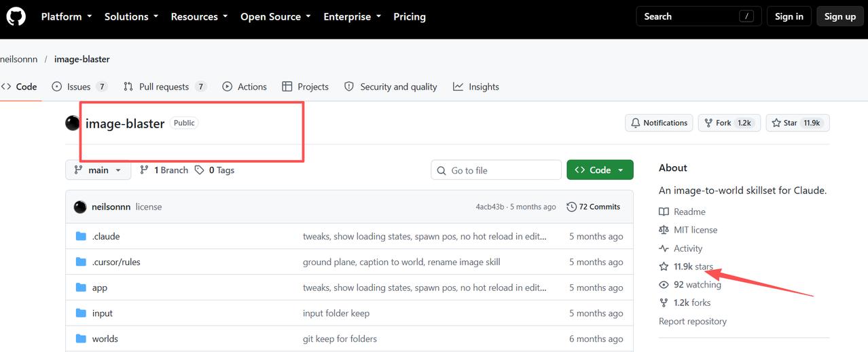Open neilsonnn author link in commit row
This screenshot has width=868, height=352.
point(111,207)
